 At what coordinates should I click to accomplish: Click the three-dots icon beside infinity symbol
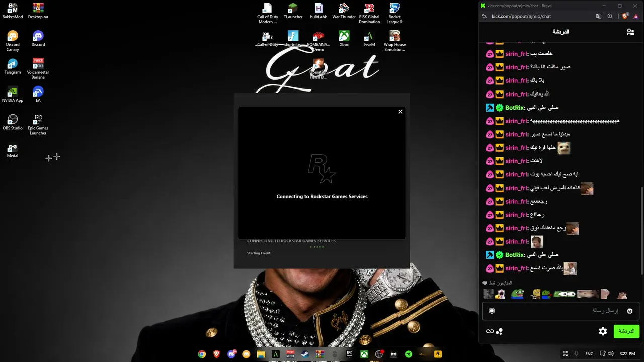click(x=499, y=331)
